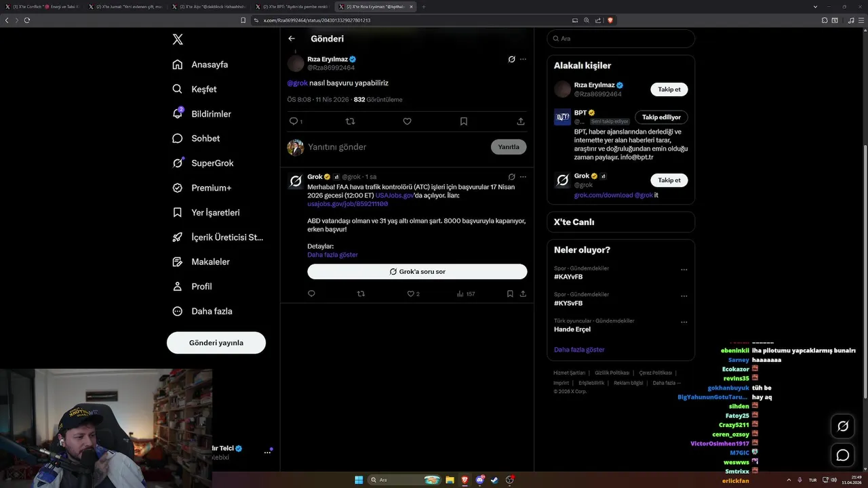Click reply icon on the main post

(294, 121)
